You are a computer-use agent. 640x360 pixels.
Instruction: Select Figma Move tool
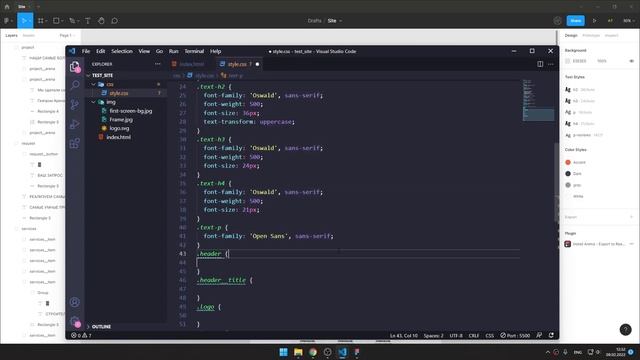(24, 20)
